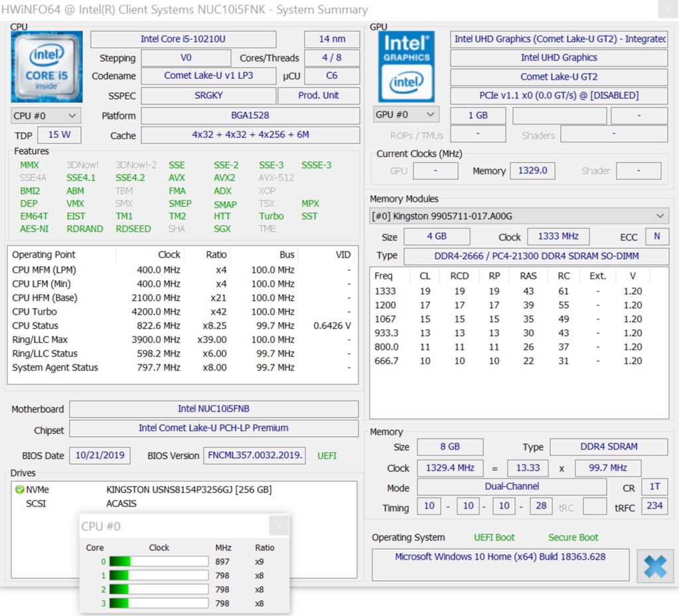
Task: Select the Current Clocks Memory value 1329.0
Action: pos(532,171)
